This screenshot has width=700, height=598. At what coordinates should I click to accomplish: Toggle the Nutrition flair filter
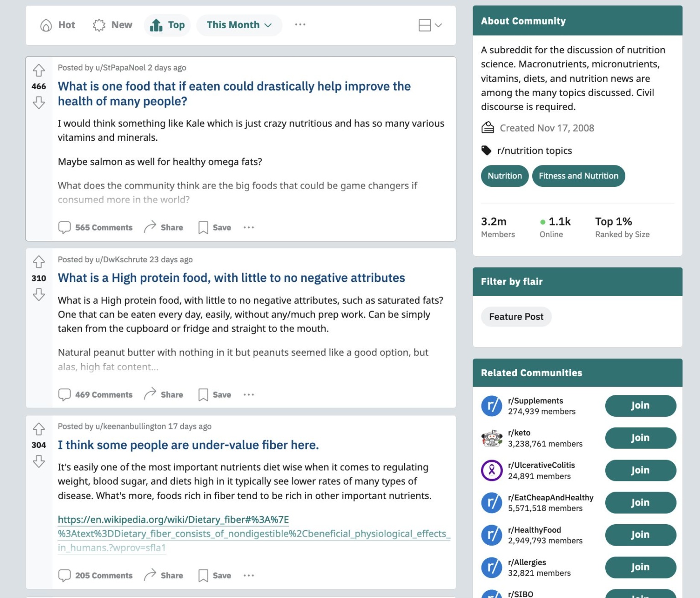click(x=504, y=176)
